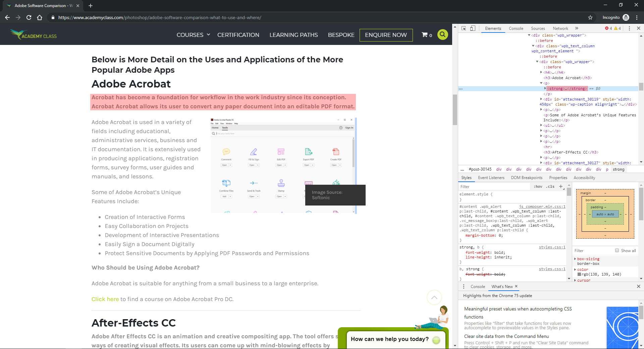
Task: Click the Incognito profile icon
Action: 626,17
